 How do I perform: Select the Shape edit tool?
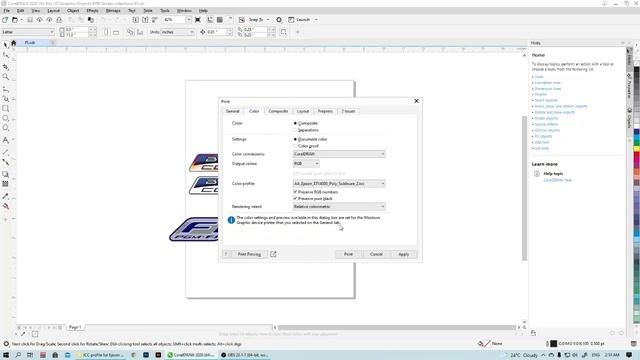pyautogui.click(x=6, y=56)
